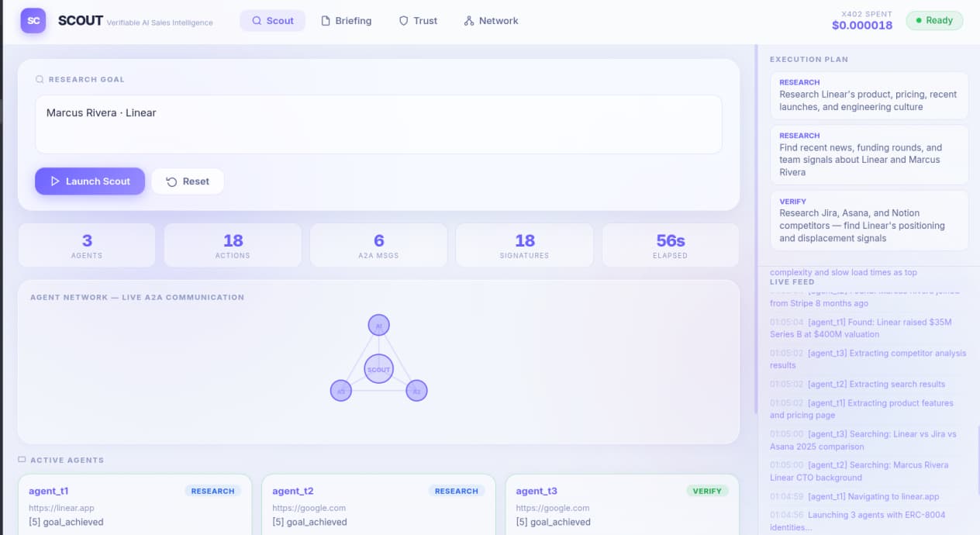Reset the research goal

point(188,181)
